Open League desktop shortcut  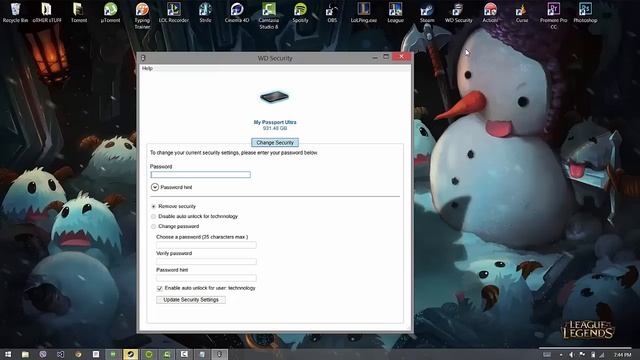[x=395, y=12]
